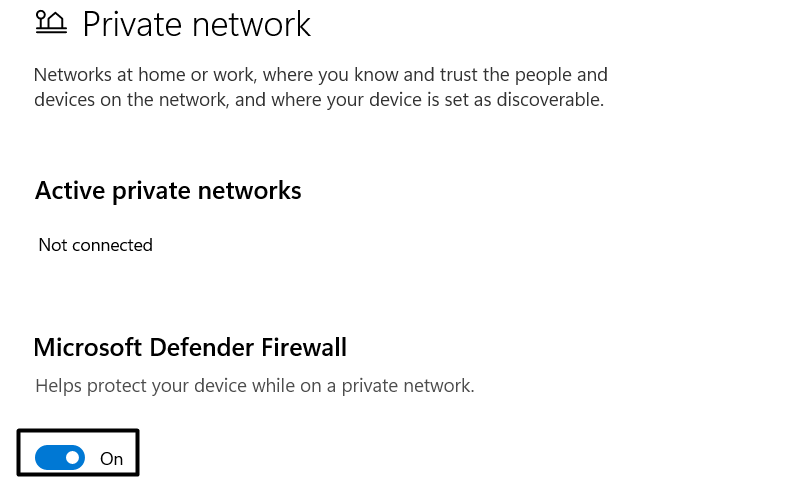Click the "Microsoft Defender Firewall" heading
Screen dimensions: 790x500
pos(190,347)
